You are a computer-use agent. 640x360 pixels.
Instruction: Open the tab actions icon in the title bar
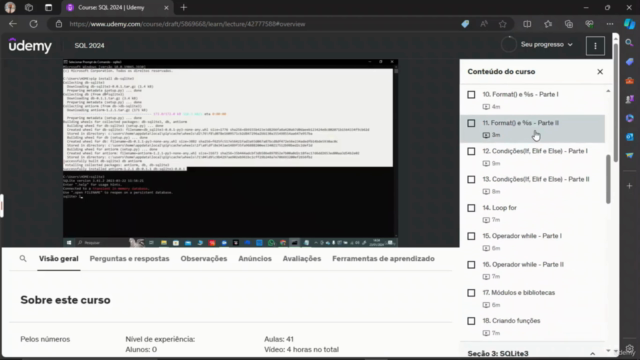(x=48, y=7)
